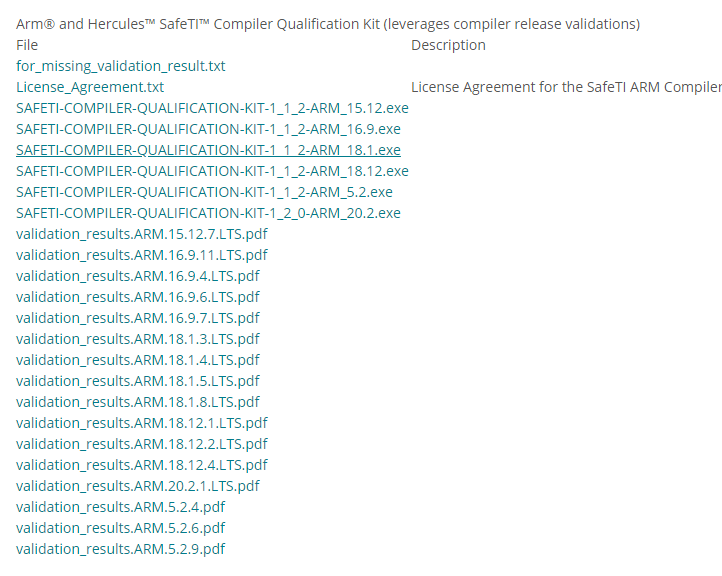Open validation_results.ARM.15.12.7.LTS.pdf
722x576 pixels.
(142, 234)
